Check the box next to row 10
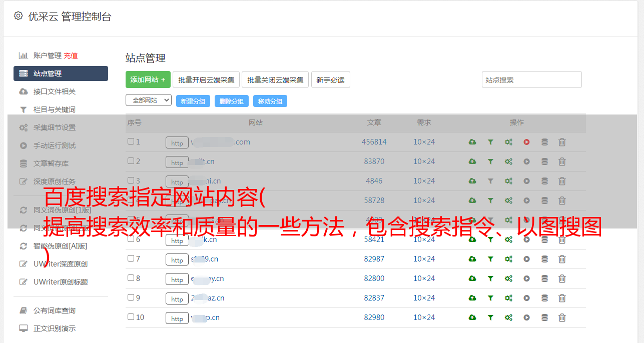 pyautogui.click(x=131, y=317)
